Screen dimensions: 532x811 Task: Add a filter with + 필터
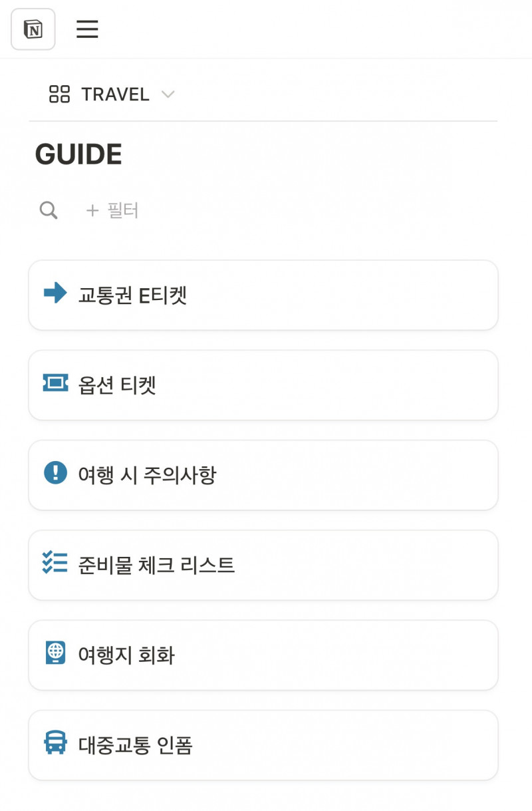[x=112, y=211]
